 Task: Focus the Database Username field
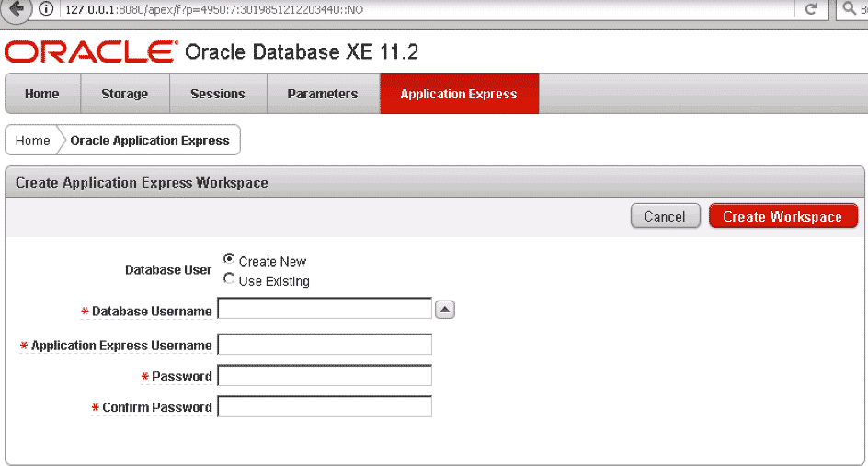coord(325,308)
